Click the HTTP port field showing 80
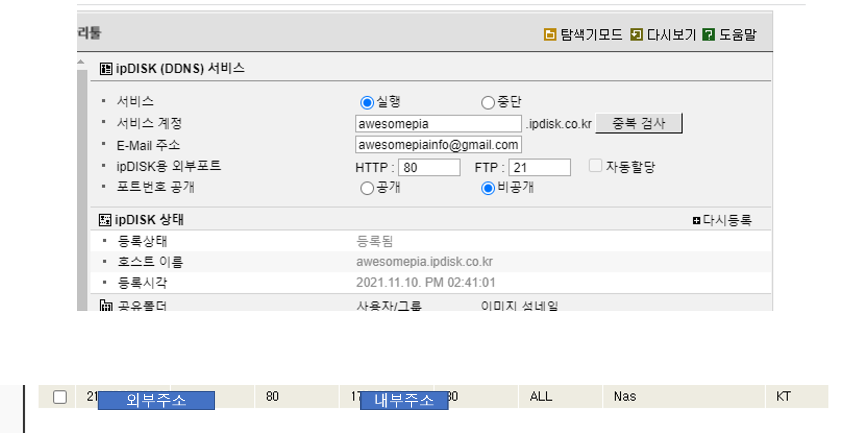Viewport: 868px width, 433px height. 429,168
